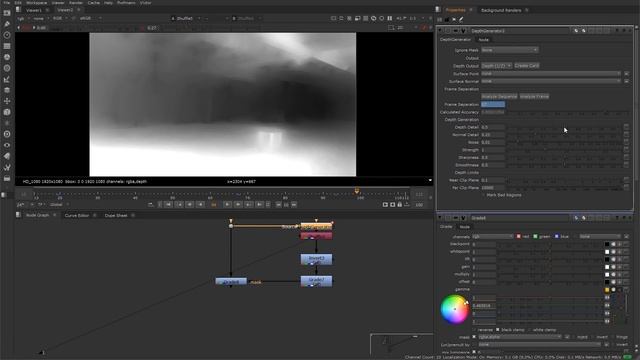Click the red Shuffle node in graph
640x360 pixels.
click(316, 236)
